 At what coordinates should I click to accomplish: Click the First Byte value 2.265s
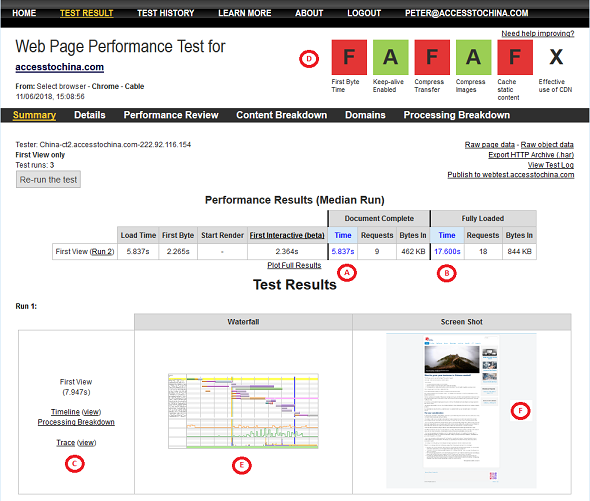[178, 251]
